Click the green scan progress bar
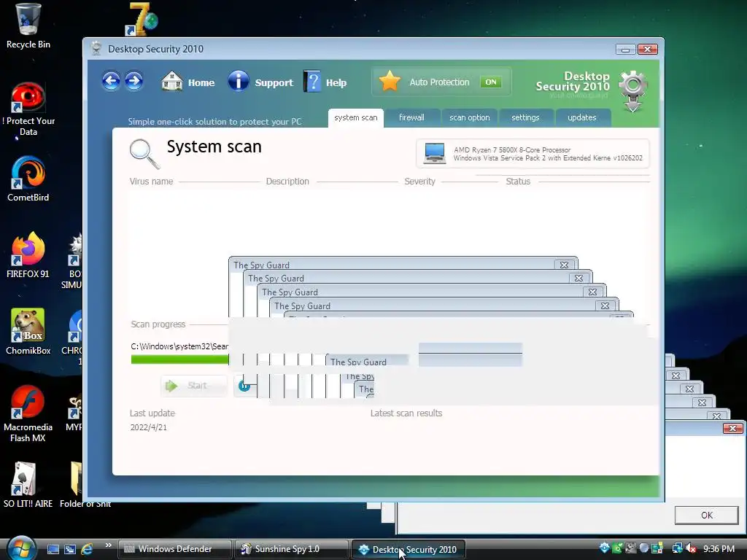The width and height of the screenshot is (747, 560). pyautogui.click(x=179, y=360)
